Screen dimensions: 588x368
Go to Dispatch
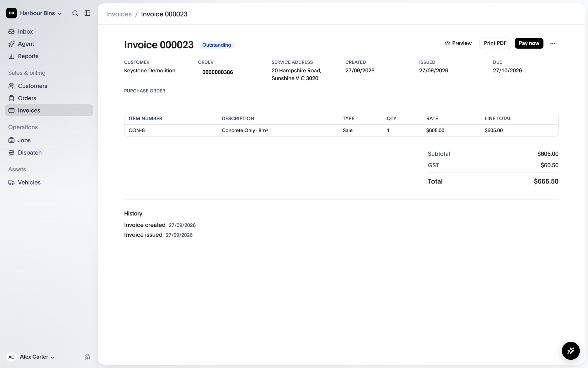(x=49, y=153)
